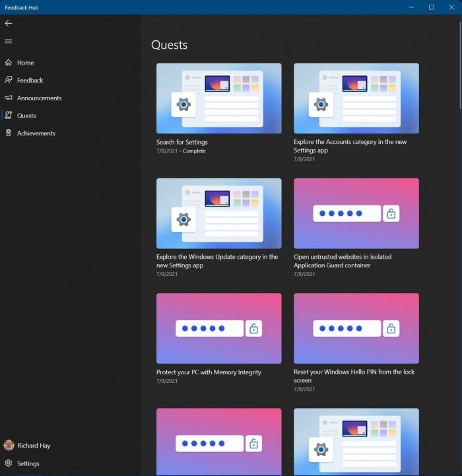Click Richard Hay profile avatar
This screenshot has width=462, height=476.
9,446
